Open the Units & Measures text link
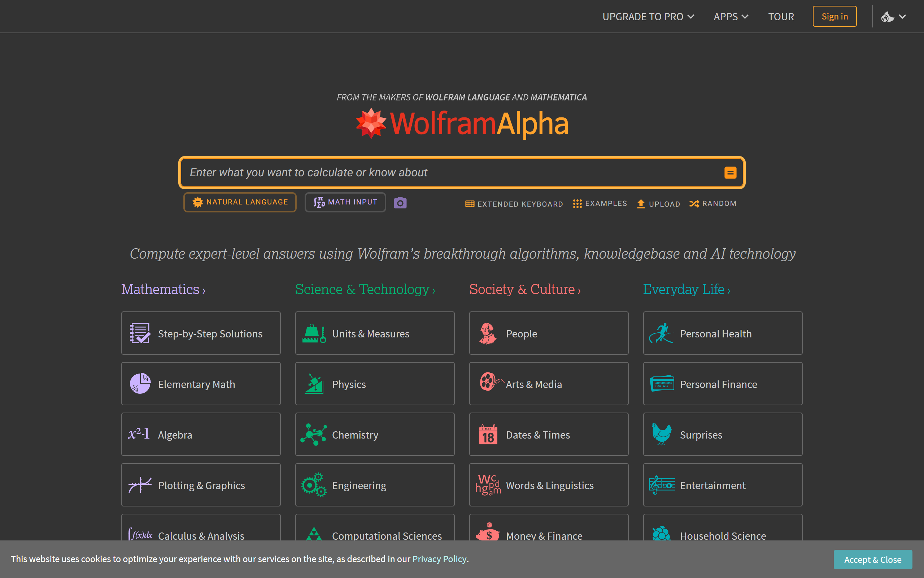 tap(371, 334)
